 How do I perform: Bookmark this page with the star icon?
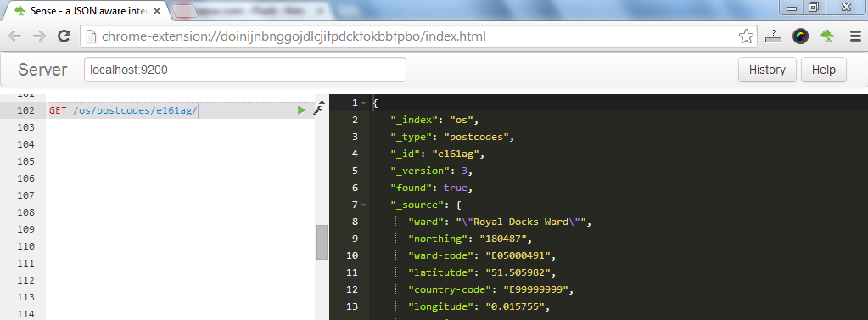[746, 36]
